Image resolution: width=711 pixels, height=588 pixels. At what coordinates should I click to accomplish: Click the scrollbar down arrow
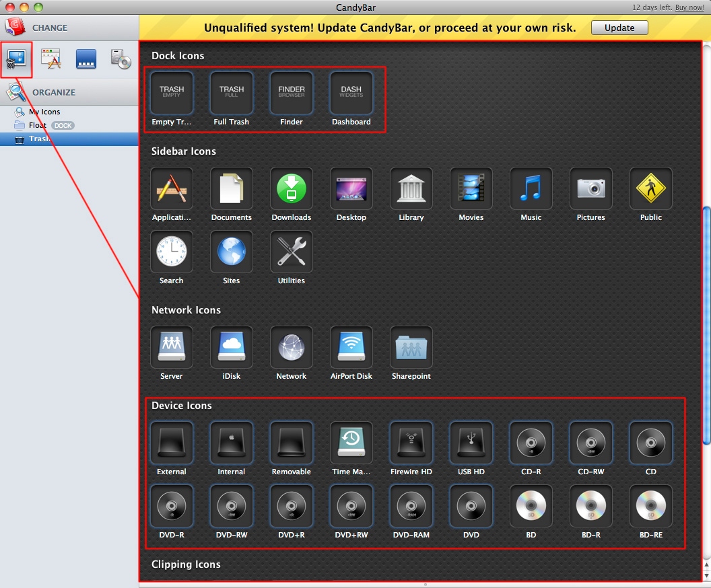pyautogui.click(x=706, y=576)
